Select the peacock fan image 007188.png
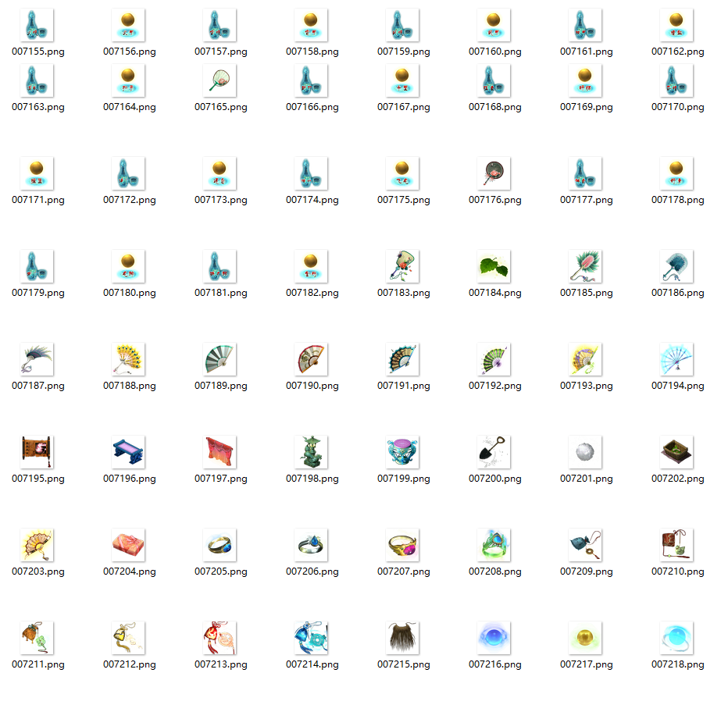 pos(129,358)
